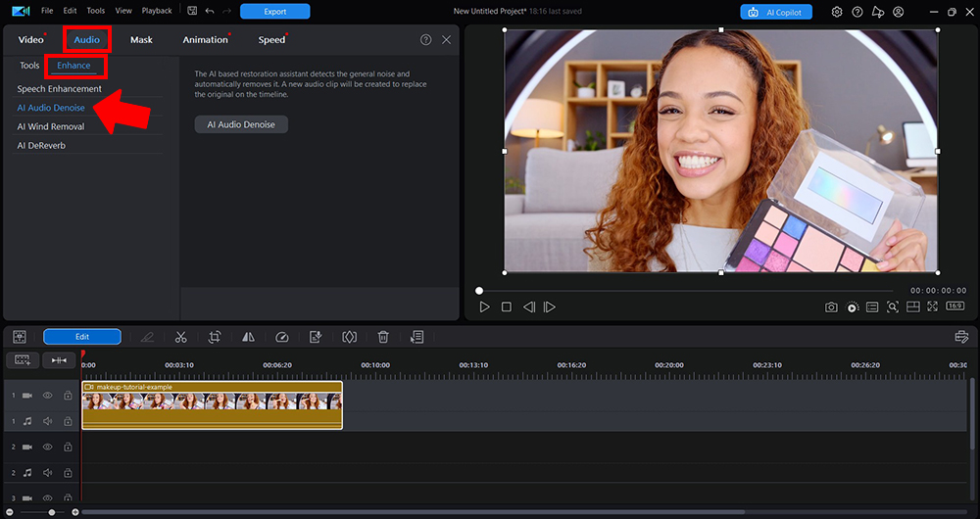Open settings gear in the top right

pyautogui.click(x=837, y=12)
